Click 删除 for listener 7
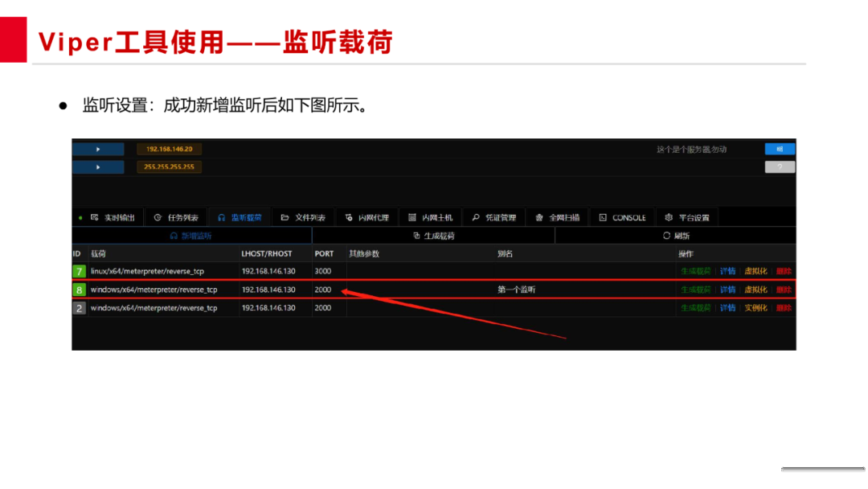The height and width of the screenshot is (489, 868). [x=784, y=271]
